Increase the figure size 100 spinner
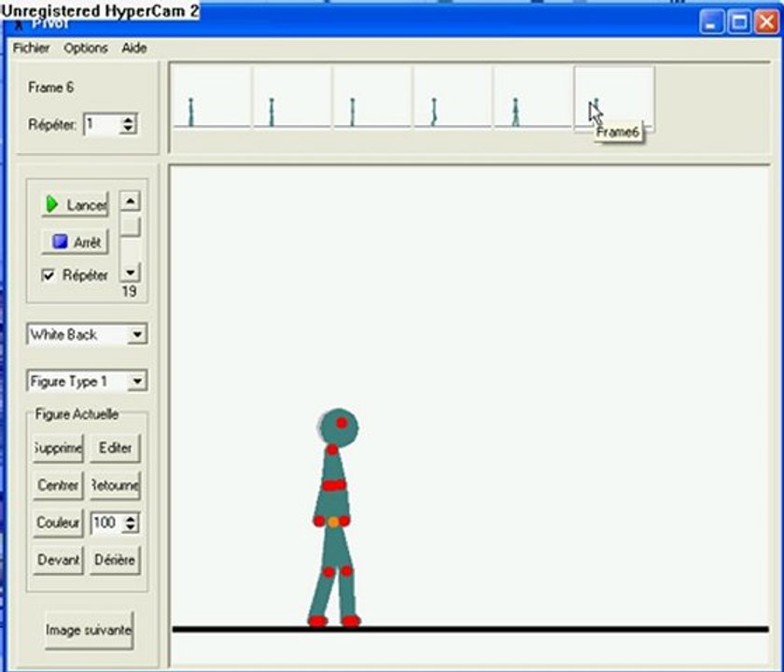Image resolution: width=784 pixels, height=672 pixels. point(131,519)
